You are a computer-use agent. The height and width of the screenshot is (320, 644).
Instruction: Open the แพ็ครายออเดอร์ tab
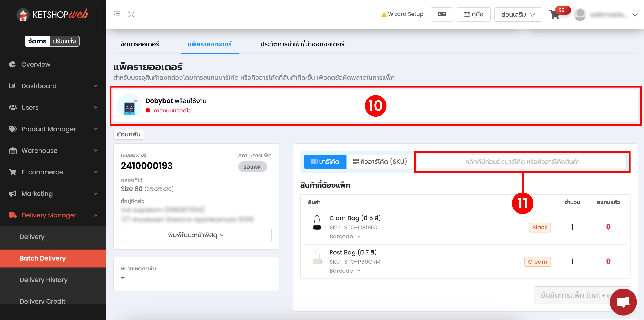click(x=210, y=44)
